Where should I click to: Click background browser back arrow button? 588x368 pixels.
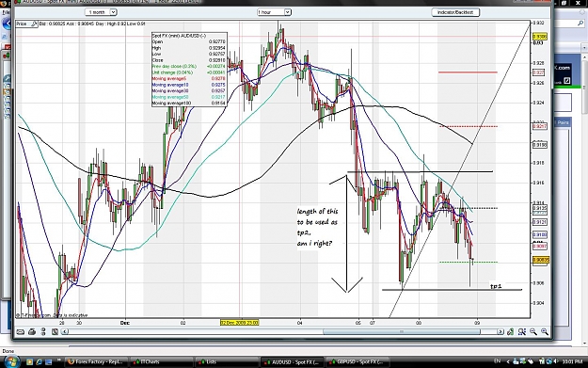[x=6, y=24]
